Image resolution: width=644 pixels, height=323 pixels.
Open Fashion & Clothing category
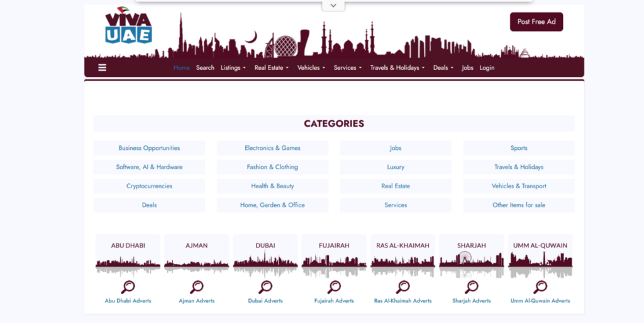[x=272, y=167]
